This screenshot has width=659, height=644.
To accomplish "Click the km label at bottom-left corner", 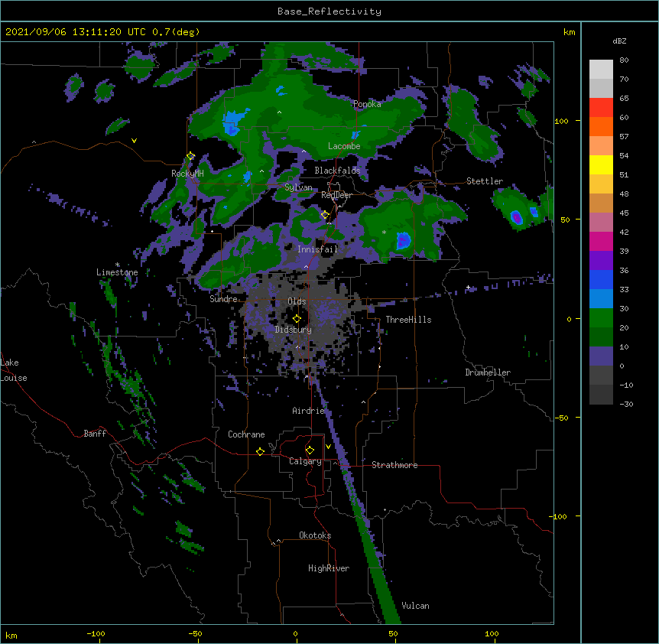I will tap(11, 636).
